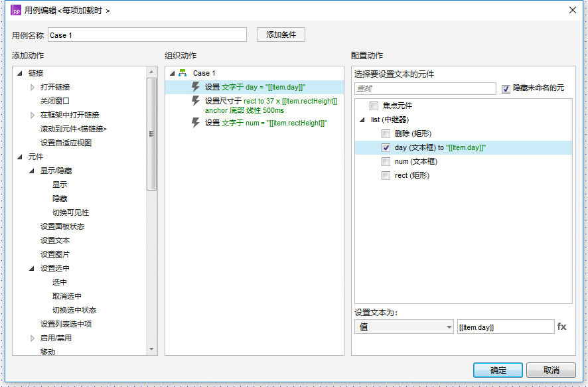Click the Axure RP logo icon in title bar
This screenshot has width=588, height=387.
(16, 10)
